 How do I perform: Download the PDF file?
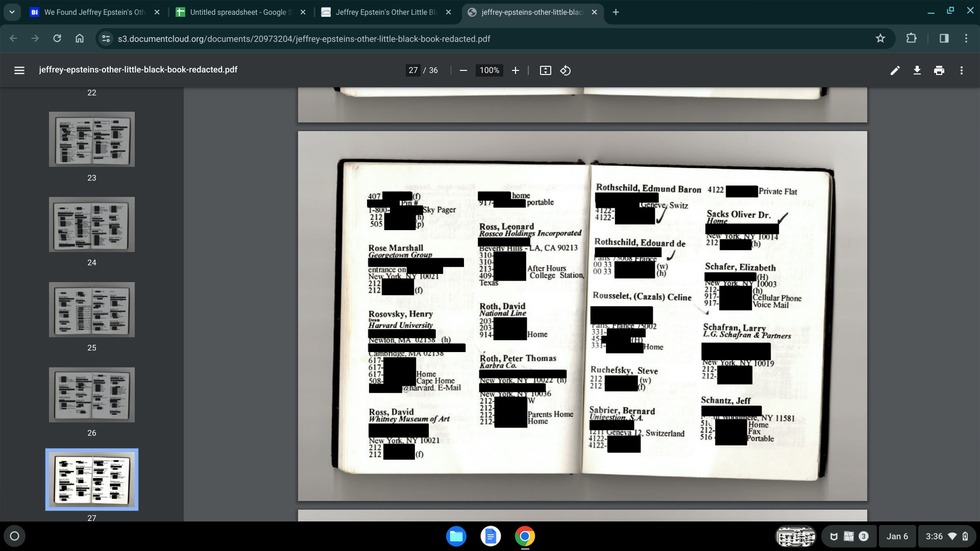pyautogui.click(x=917, y=71)
